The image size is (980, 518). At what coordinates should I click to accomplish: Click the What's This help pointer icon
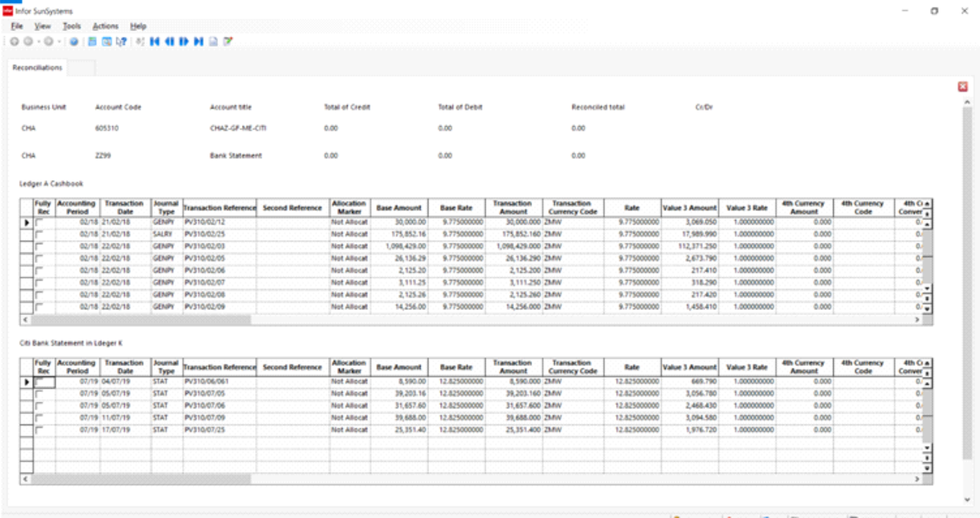coord(121,42)
